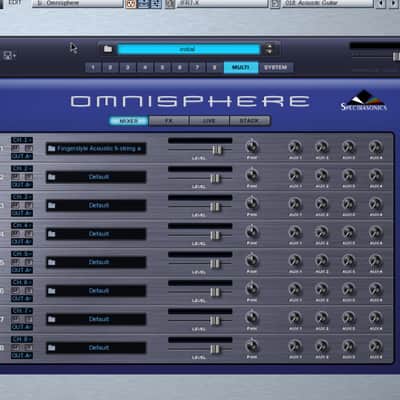Open the patch folder icon in part 8 row
400x400 pixels.
[51, 348]
